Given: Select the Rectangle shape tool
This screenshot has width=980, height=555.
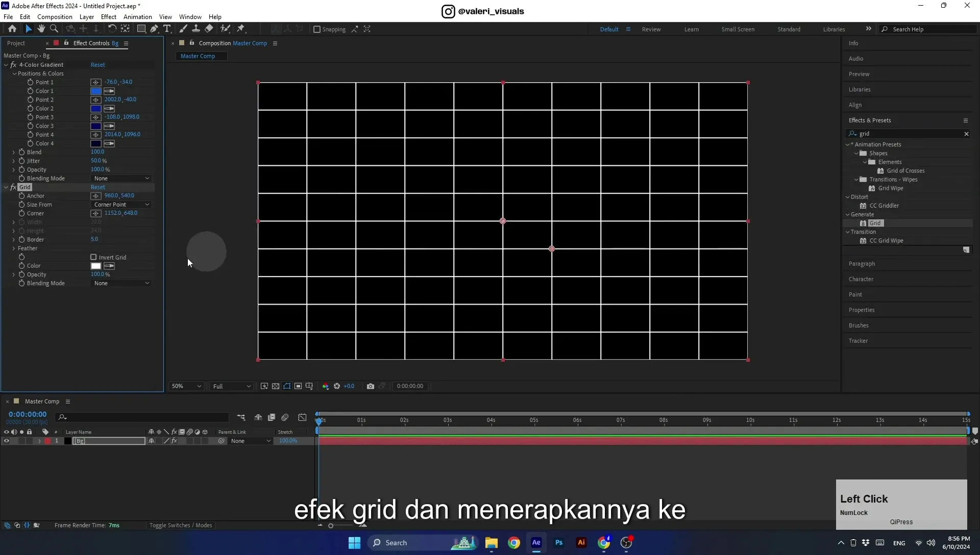Looking at the screenshot, I should point(141,29).
